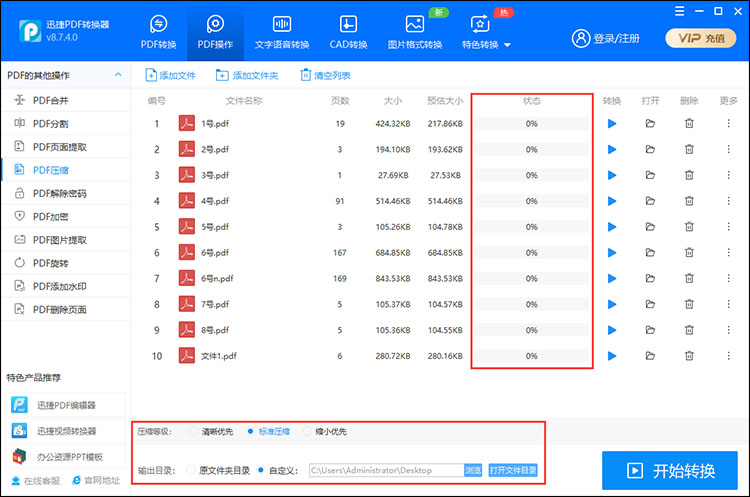Click the 添加文件 button
750x497 pixels.
click(x=170, y=75)
